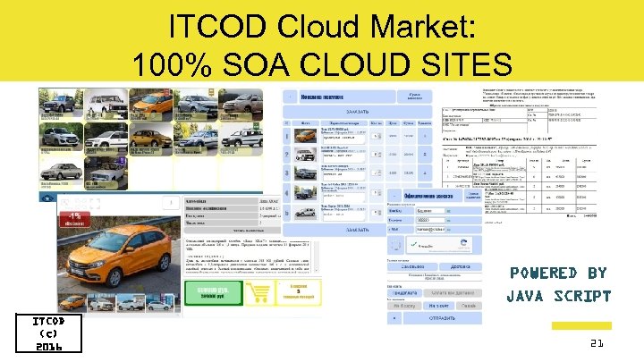Click the red -1% discount badge
This screenshot has width=644, height=362.
click(x=75, y=219)
